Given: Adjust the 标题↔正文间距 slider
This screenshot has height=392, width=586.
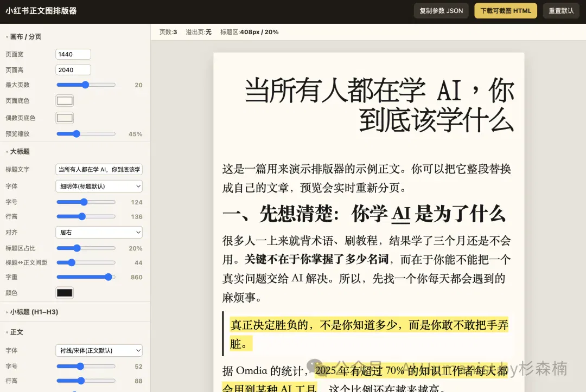Looking at the screenshot, I should (86, 262).
